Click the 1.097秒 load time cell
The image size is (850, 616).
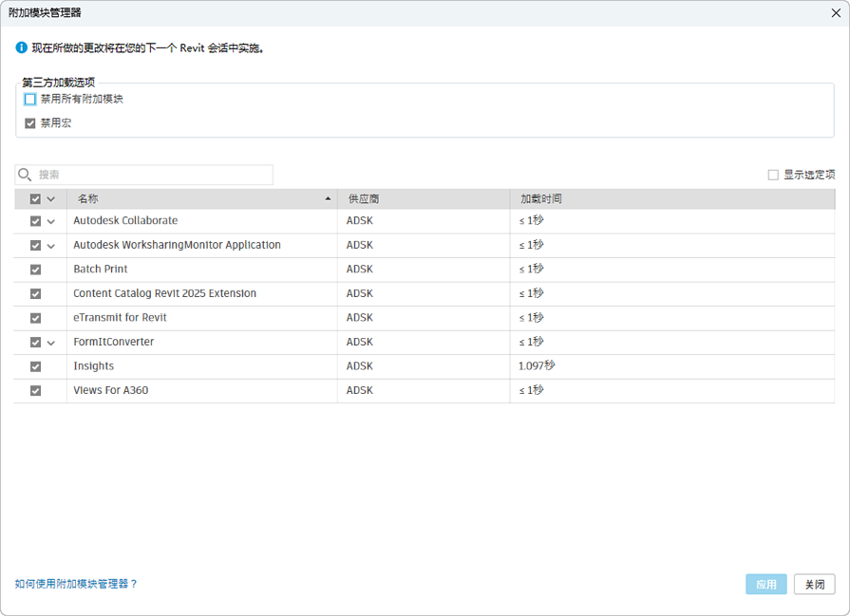(x=672, y=366)
